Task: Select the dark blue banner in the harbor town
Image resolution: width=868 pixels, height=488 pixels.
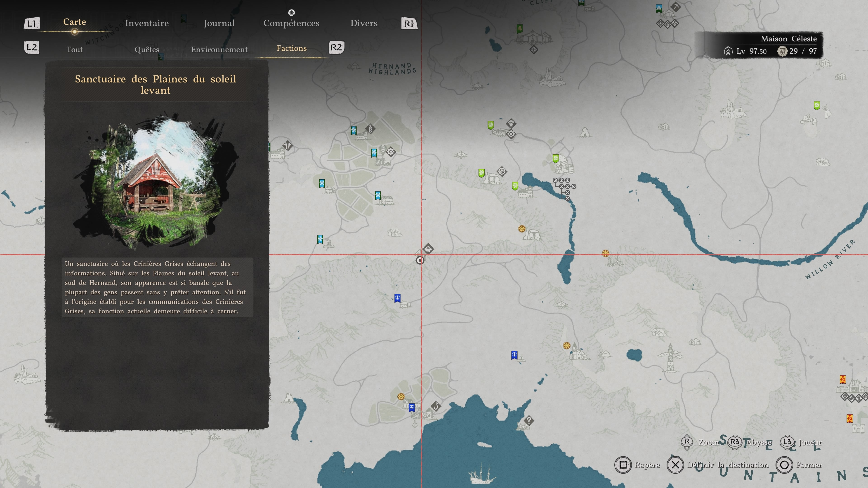Action: pyautogui.click(x=411, y=408)
